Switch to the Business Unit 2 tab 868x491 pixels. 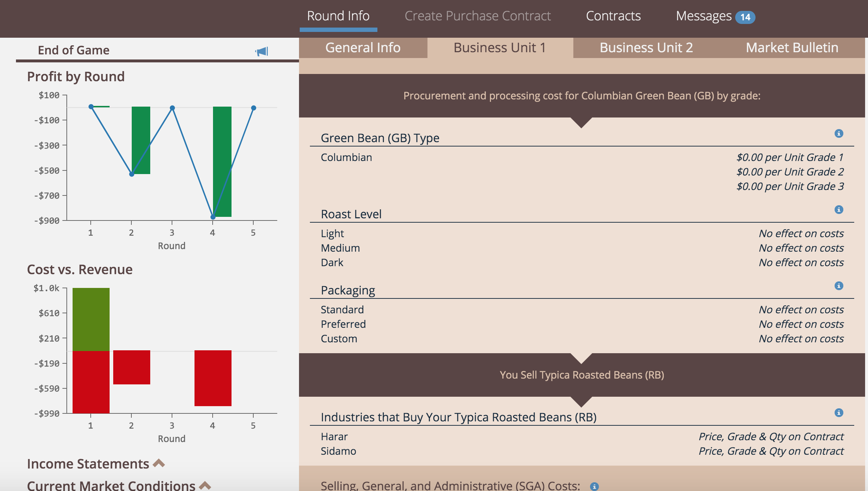point(646,47)
